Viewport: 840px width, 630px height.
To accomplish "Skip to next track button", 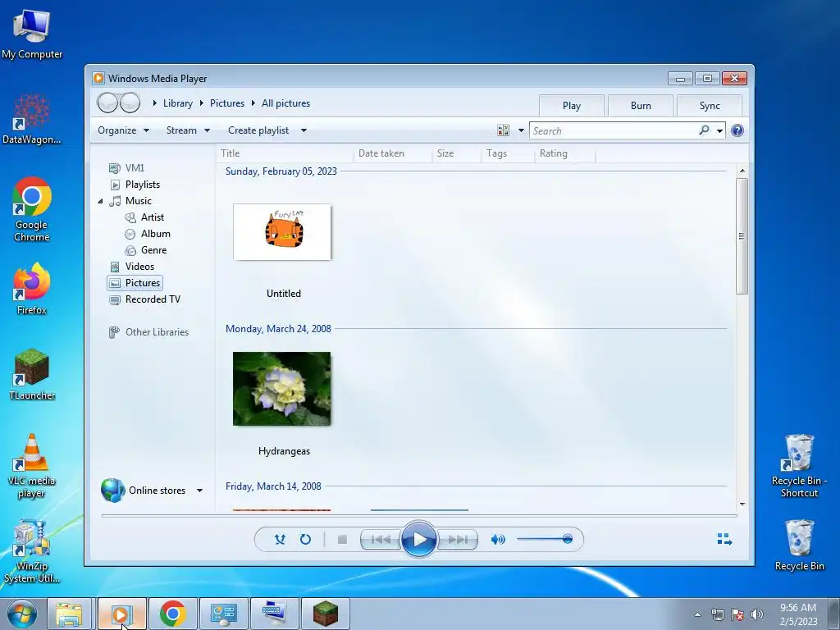I will pos(458,540).
